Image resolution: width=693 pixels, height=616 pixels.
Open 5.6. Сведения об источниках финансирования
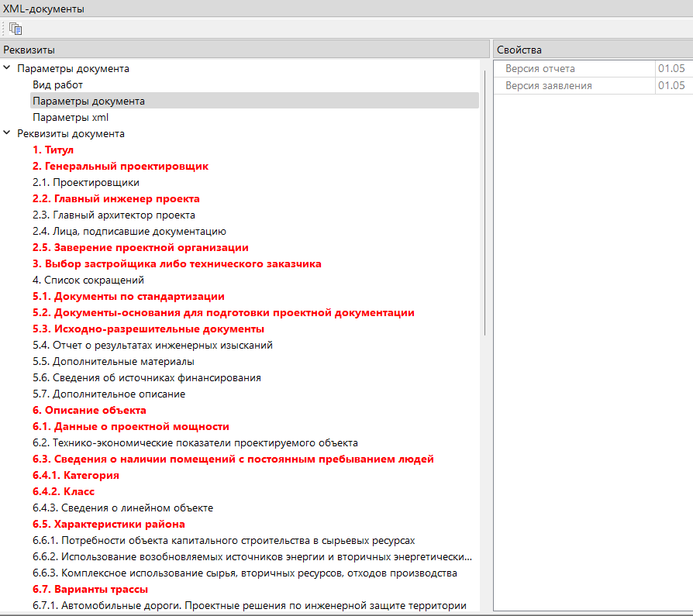pos(147,378)
